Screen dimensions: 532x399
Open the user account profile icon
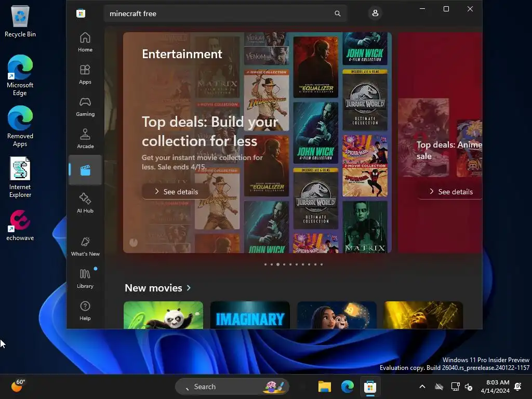375,13
